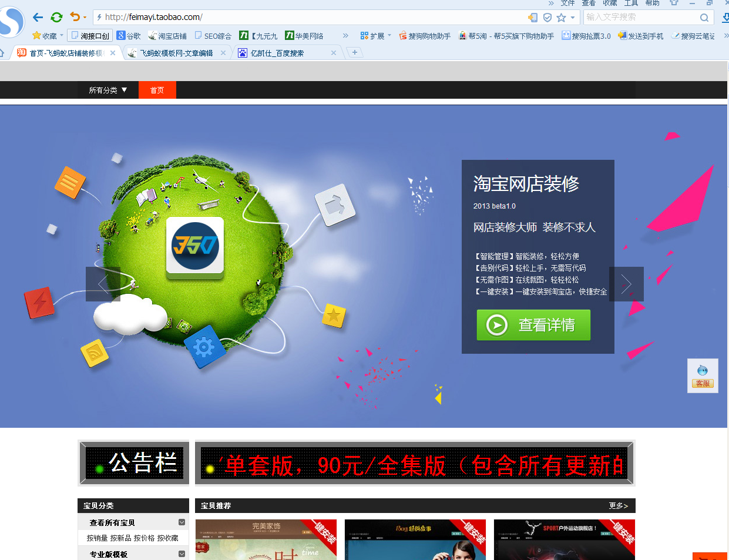Click the search magnifier icon in search box
729x560 pixels.
704,18
